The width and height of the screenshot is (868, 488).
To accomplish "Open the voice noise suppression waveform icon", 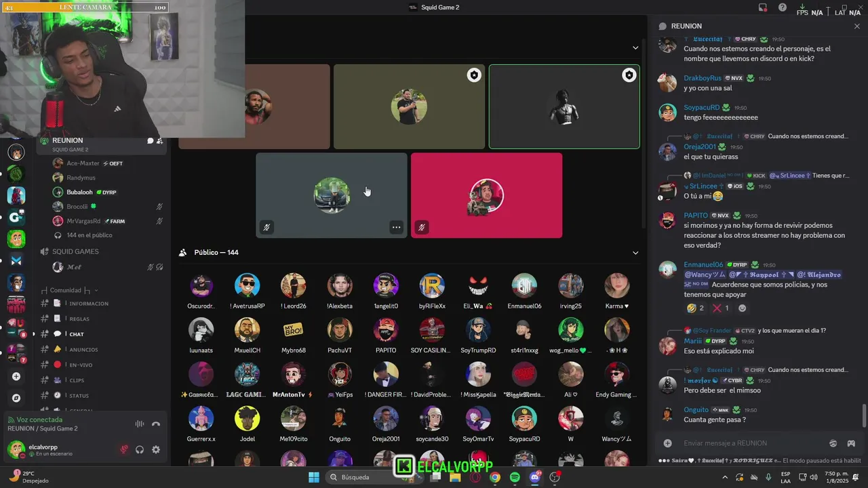I will pos(140,424).
